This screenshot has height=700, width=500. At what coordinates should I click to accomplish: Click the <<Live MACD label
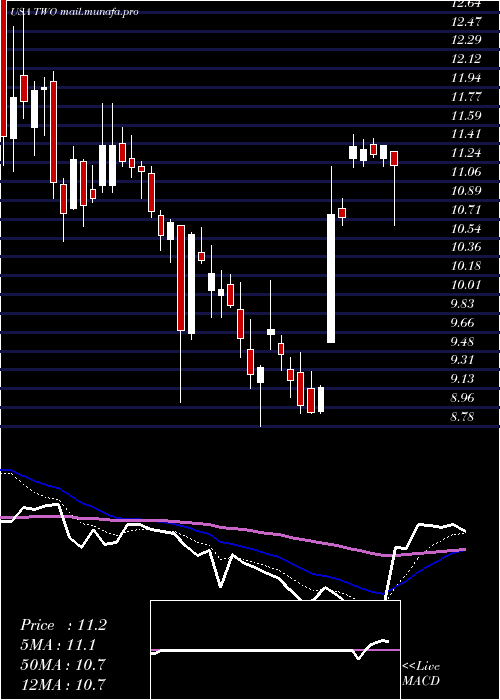tap(421, 674)
